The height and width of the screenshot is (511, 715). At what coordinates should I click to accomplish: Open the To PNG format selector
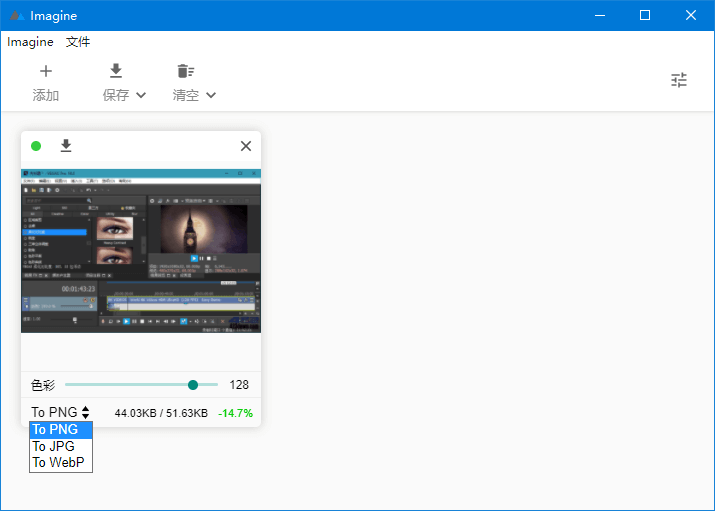[60, 412]
